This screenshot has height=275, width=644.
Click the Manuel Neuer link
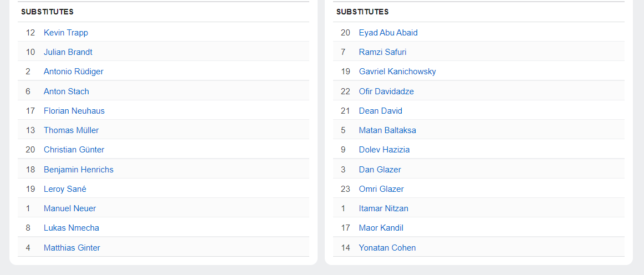[x=70, y=208]
